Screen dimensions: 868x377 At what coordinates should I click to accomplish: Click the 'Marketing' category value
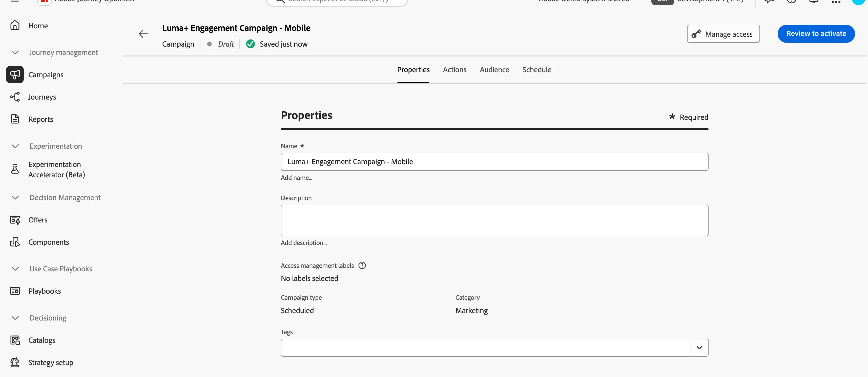[471, 311]
